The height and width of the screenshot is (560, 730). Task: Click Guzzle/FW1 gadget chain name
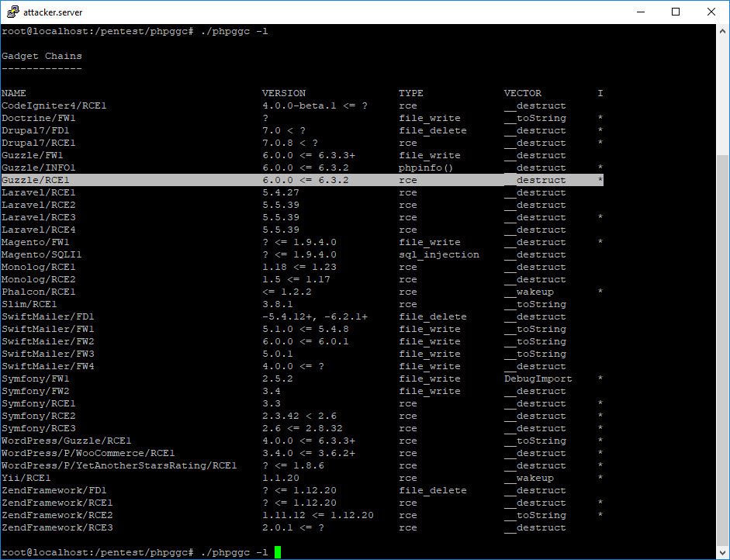coord(32,155)
